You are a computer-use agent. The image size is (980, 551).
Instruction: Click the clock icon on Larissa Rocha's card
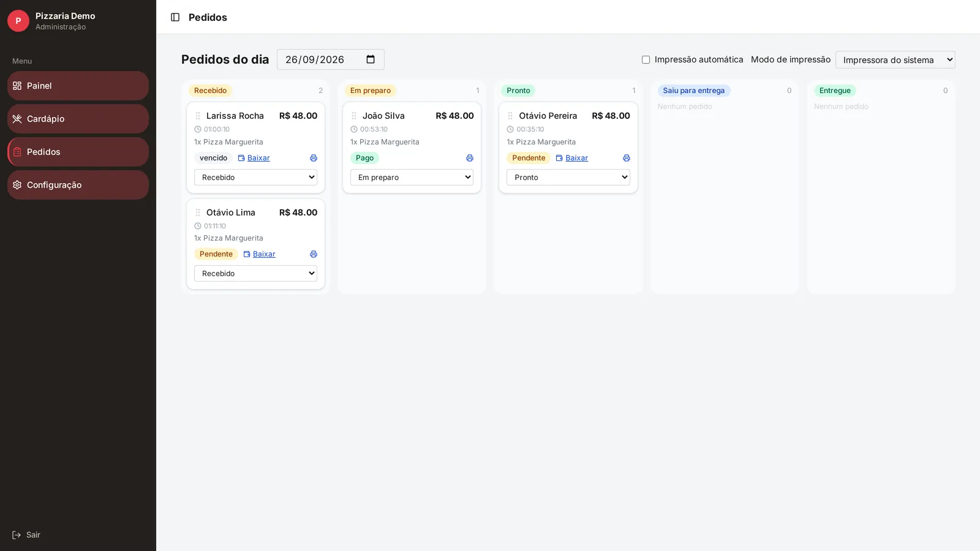198,129
